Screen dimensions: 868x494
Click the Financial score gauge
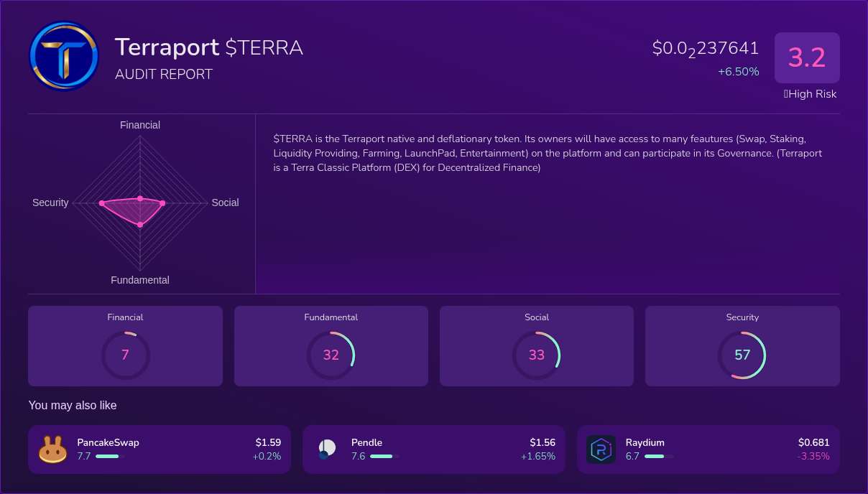click(125, 355)
